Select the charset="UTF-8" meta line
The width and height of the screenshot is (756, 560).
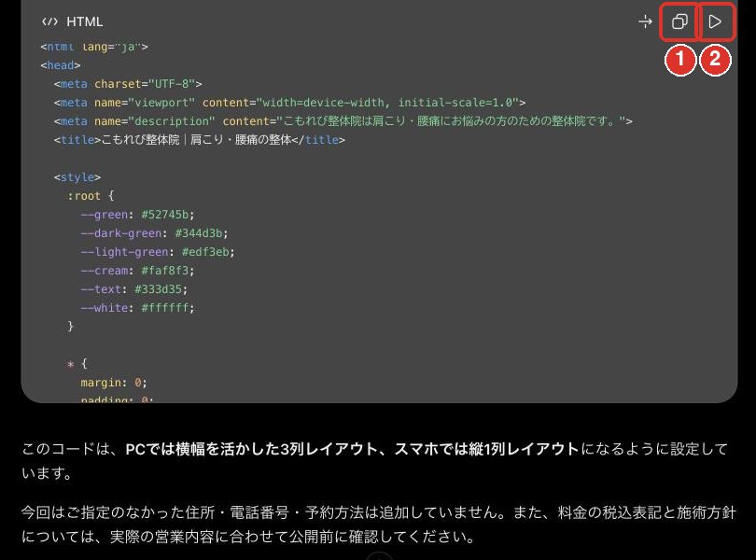click(x=128, y=84)
